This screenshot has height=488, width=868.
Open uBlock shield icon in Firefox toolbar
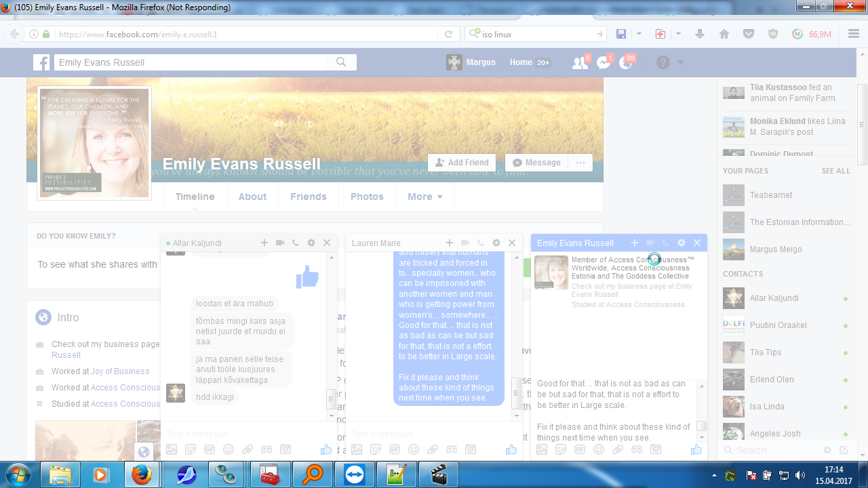[x=772, y=34]
